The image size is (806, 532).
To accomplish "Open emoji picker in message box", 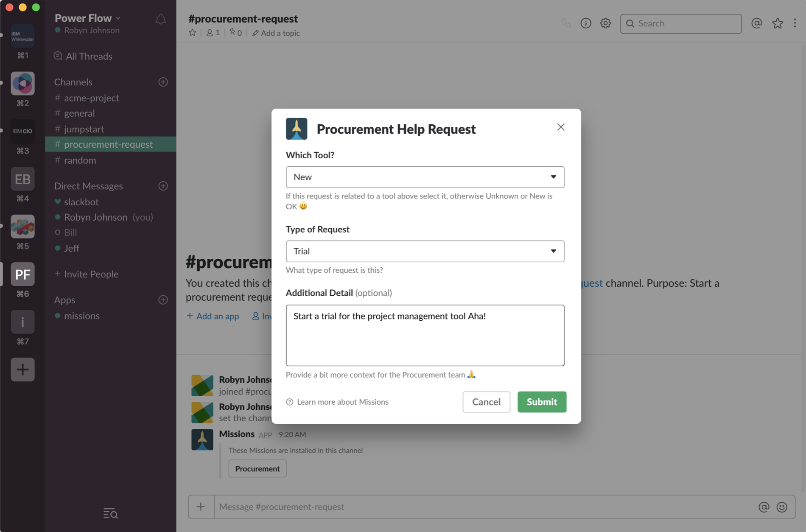I will (782, 507).
